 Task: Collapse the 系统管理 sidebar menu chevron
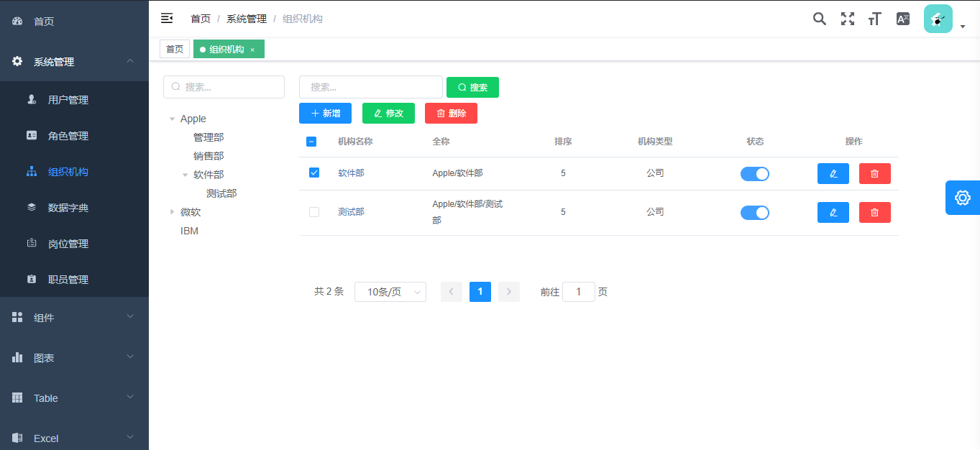pos(130,61)
